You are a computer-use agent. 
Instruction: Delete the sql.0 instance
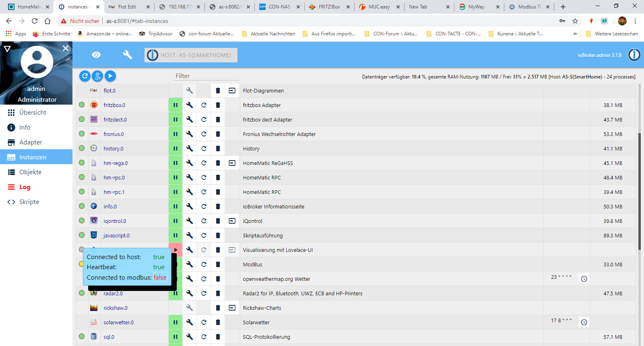click(x=218, y=337)
